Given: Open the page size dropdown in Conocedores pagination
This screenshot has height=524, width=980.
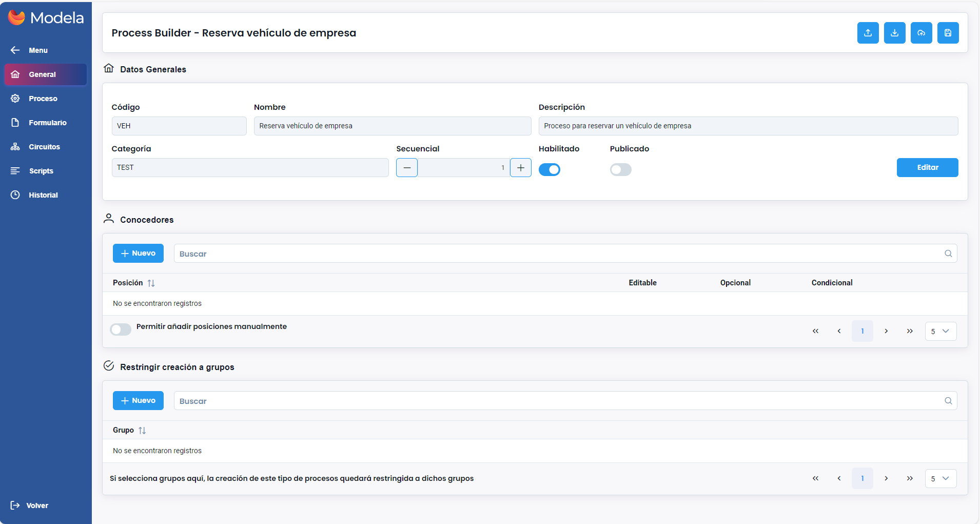Looking at the screenshot, I should tap(940, 331).
